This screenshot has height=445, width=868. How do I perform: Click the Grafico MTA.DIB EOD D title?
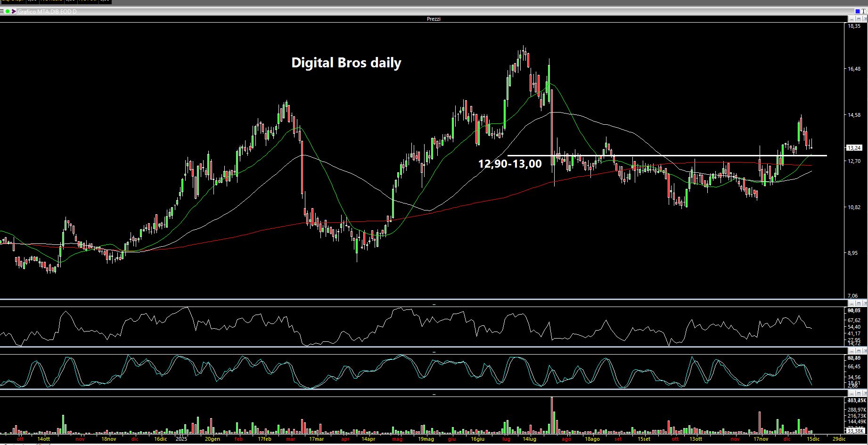[47, 11]
